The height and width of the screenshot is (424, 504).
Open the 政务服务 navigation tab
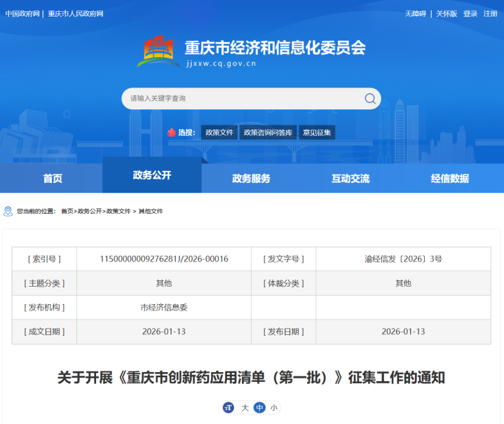tap(251, 178)
